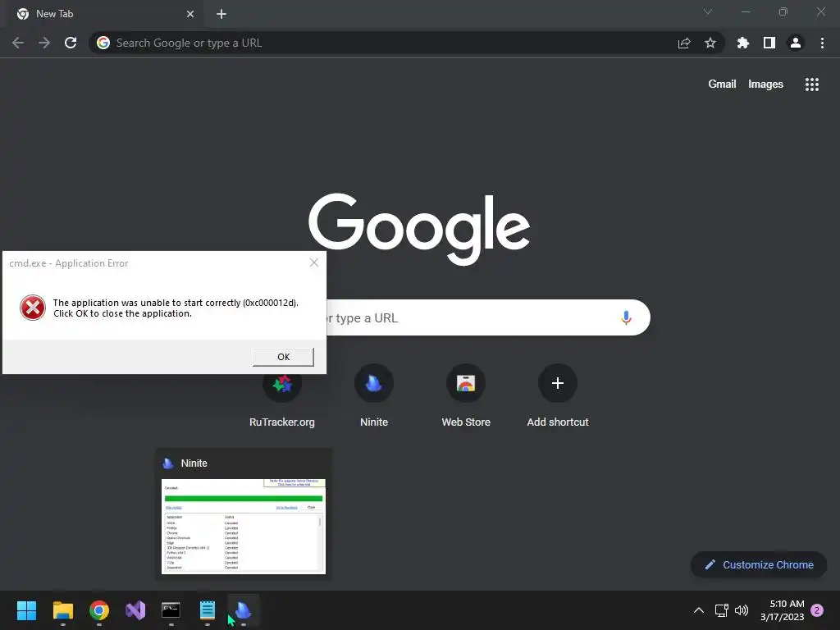This screenshot has width=840, height=630.
Task: Click the red error icon in the dialog
Action: click(33, 308)
